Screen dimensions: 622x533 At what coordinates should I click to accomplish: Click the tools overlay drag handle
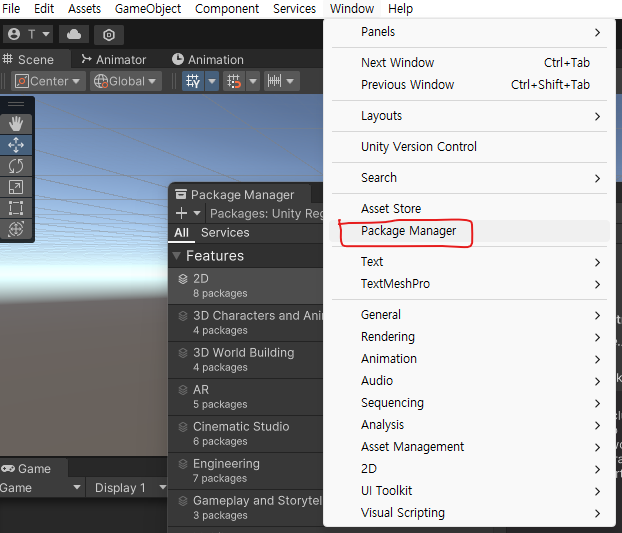pyautogui.click(x=16, y=104)
